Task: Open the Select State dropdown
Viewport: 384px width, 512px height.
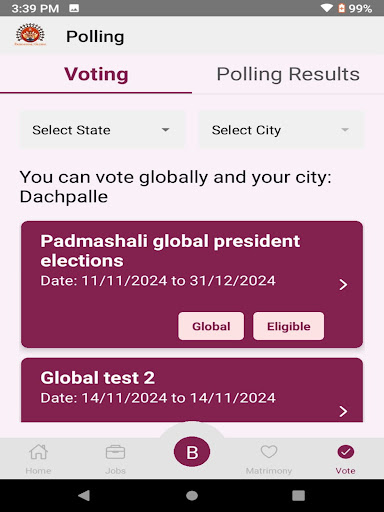Action: point(102,130)
